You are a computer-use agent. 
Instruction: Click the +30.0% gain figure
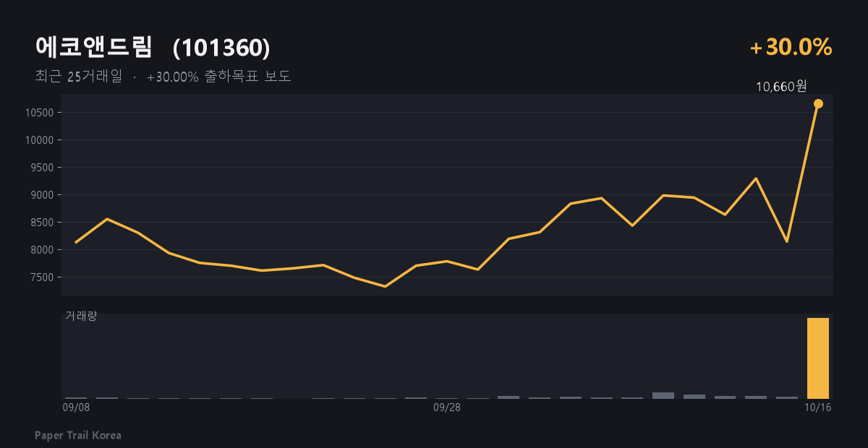pyautogui.click(x=791, y=48)
